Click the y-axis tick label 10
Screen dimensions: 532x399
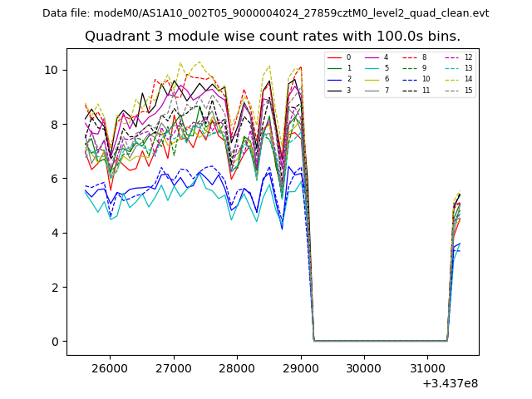tap(52, 70)
